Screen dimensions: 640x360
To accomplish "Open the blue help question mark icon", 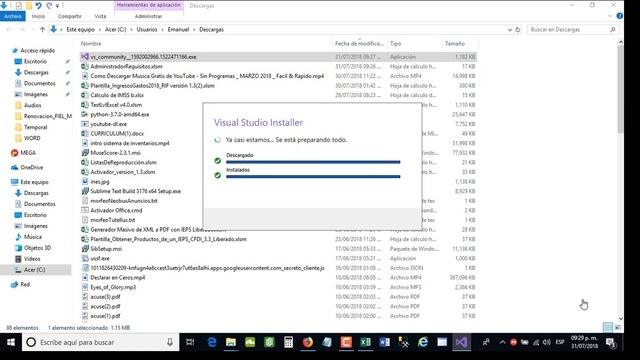I will (x=620, y=16).
